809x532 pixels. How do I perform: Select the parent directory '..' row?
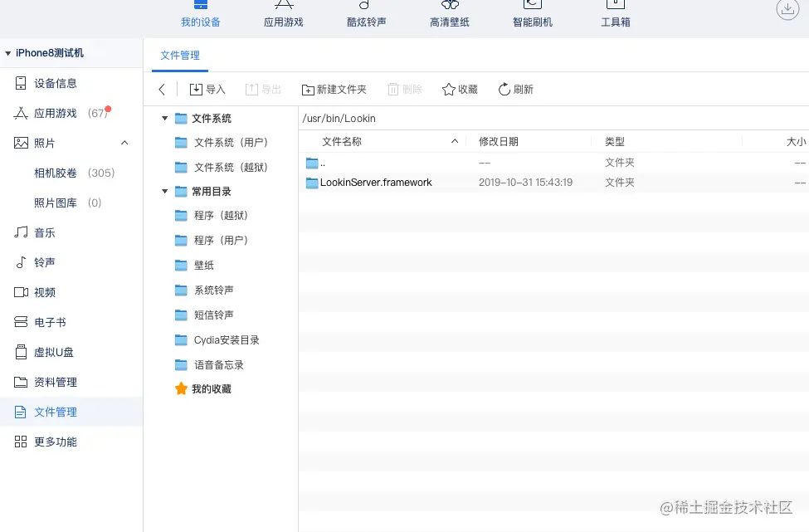[x=553, y=163]
